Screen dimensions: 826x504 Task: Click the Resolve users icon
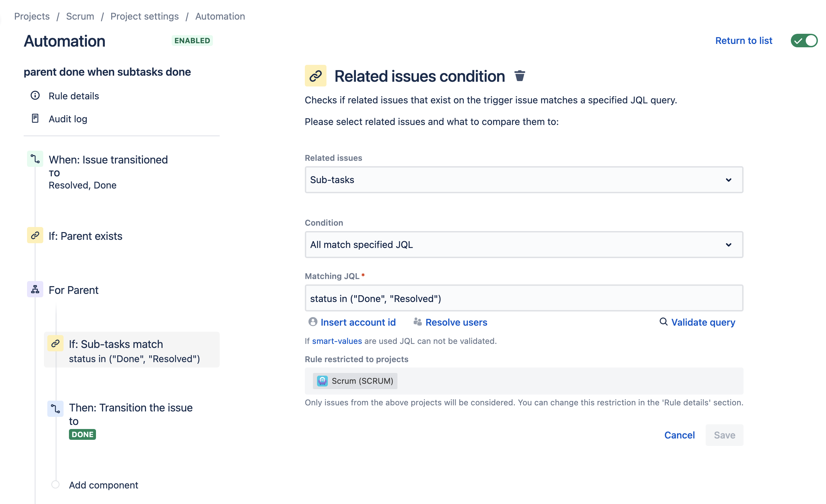[x=417, y=322]
